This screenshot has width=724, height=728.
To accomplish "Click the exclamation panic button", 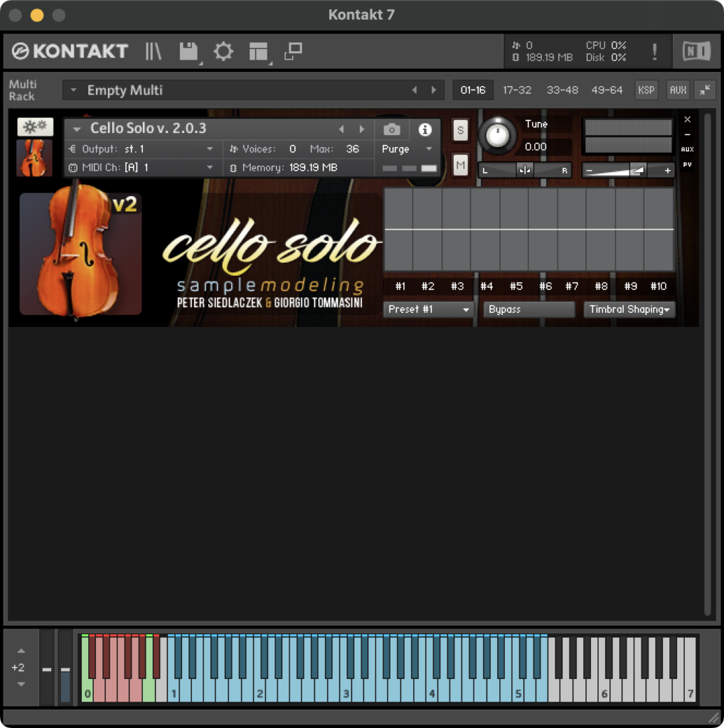I will [654, 51].
